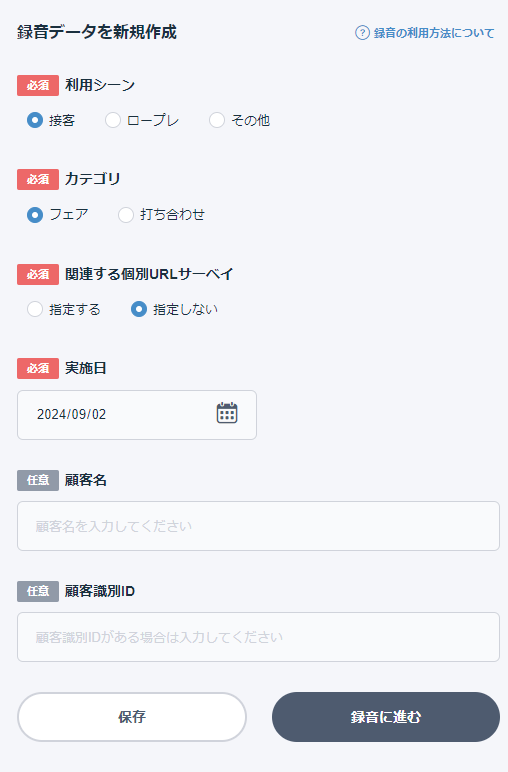Click the 必須 badge beside カテゴリ
The height and width of the screenshot is (772, 508).
(x=38, y=179)
